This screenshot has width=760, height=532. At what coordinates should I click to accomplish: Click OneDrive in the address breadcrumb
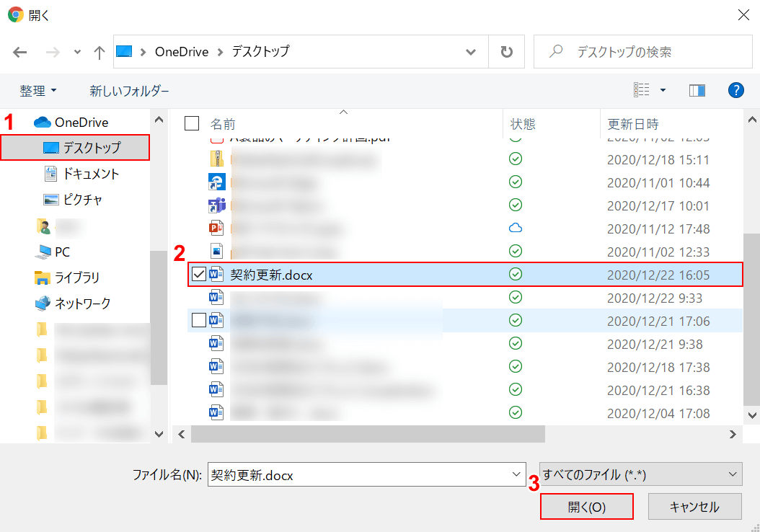pyautogui.click(x=182, y=51)
